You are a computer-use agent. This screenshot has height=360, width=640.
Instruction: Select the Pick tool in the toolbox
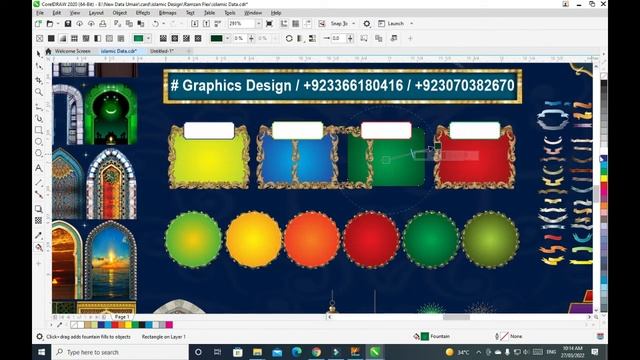click(x=39, y=53)
